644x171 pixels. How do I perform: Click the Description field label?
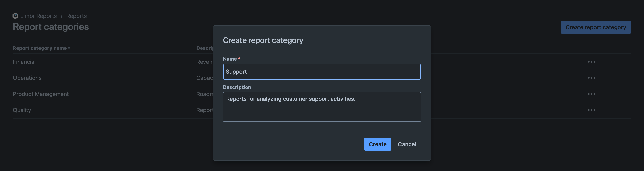coord(237,87)
